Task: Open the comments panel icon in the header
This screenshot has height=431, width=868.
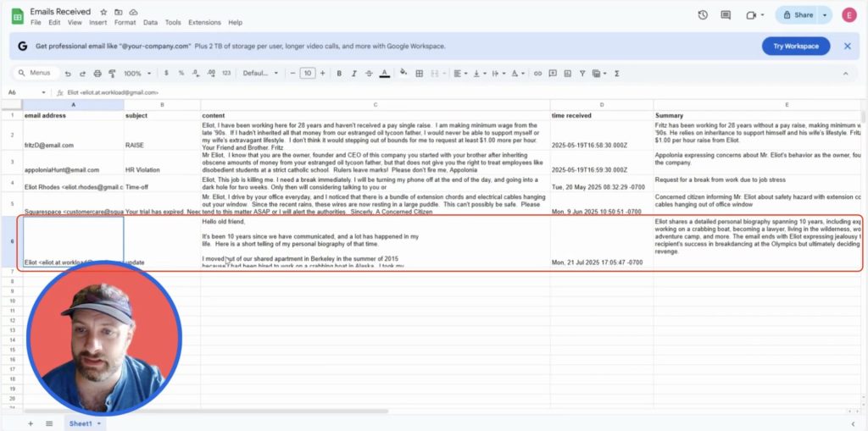Action: click(x=726, y=15)
